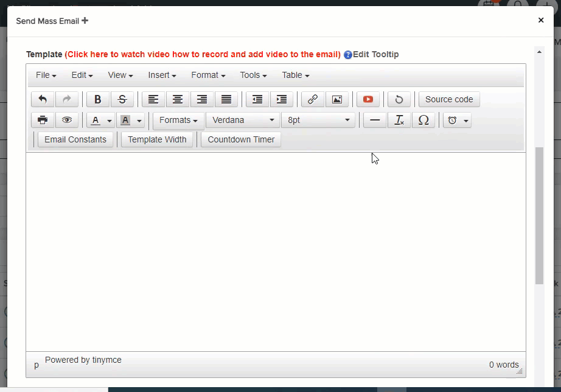Click the Insert link icon
Image resolution: width=561 pixels, height=392 pixels.
click(313, 100)
